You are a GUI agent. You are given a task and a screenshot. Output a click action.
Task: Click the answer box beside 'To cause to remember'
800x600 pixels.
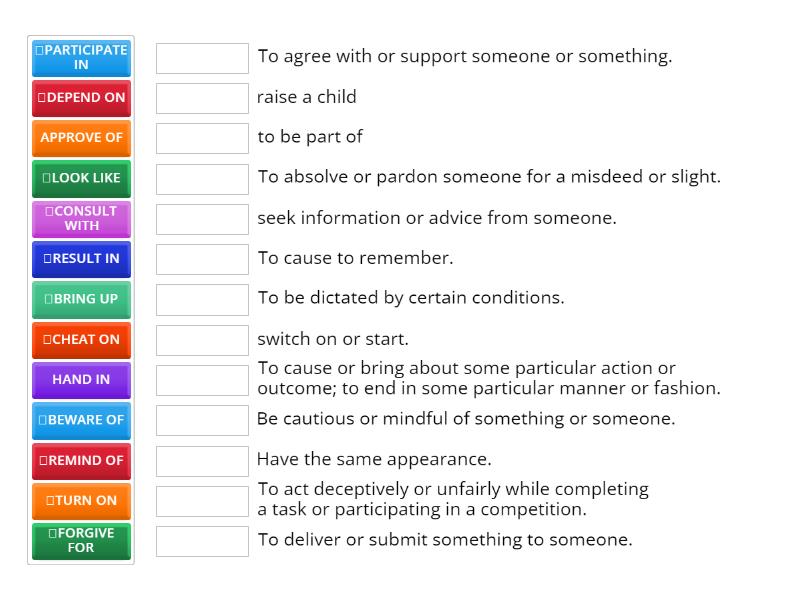pyautogui.click(x=202, y=258)
